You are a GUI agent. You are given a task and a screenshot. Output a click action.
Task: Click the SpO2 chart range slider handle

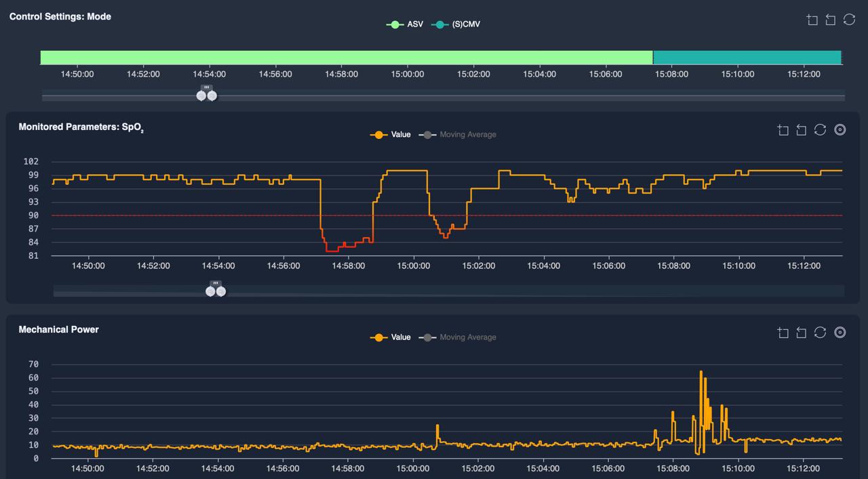click(211, 290)
